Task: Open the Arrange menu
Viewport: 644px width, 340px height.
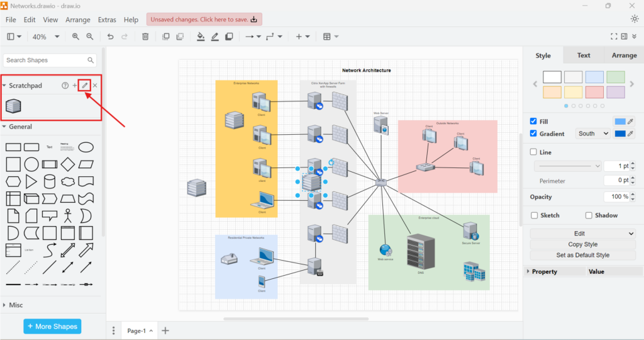Action: coord(78,20)
